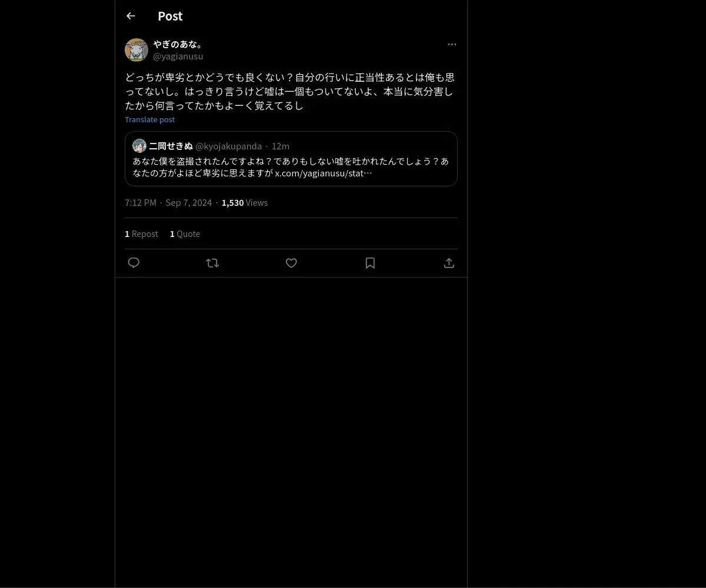Share the post via the upload icon

pyautogui.click(x=449, y=263)
